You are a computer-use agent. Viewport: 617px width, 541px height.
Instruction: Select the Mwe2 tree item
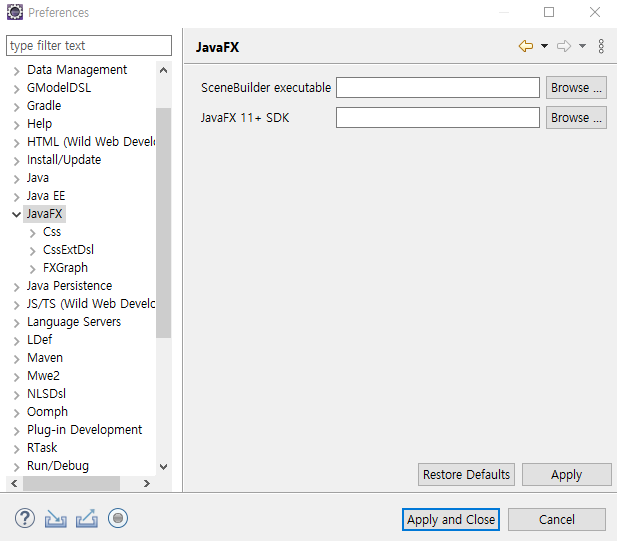click(x=43, y=376)
